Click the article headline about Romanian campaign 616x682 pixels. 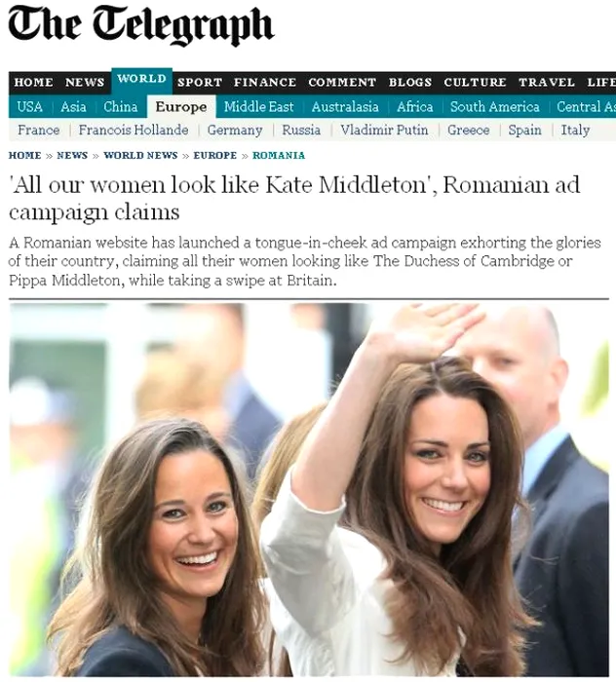294,198
